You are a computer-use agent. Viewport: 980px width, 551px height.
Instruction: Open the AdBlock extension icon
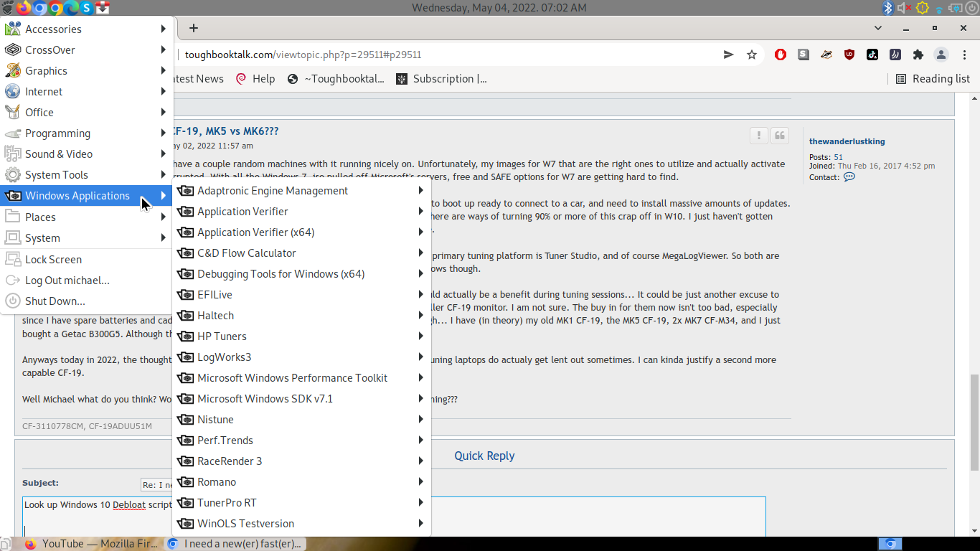(781, 55)
